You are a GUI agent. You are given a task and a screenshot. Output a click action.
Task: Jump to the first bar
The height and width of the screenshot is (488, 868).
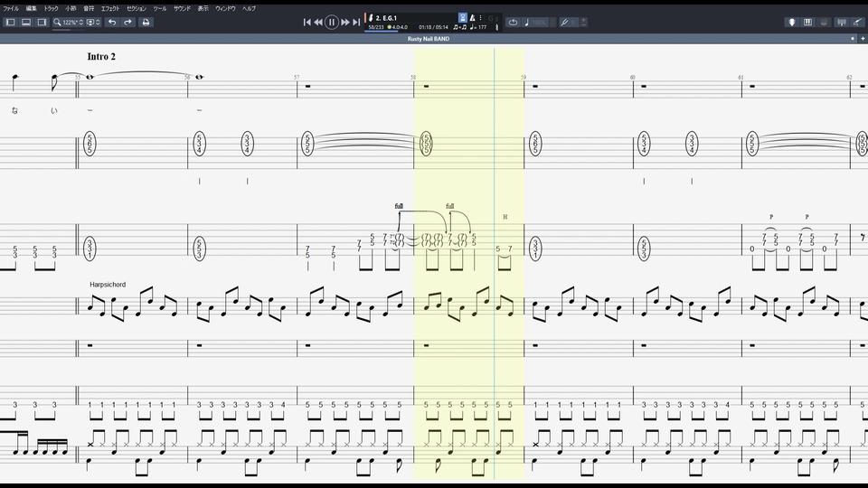[307, 22]
